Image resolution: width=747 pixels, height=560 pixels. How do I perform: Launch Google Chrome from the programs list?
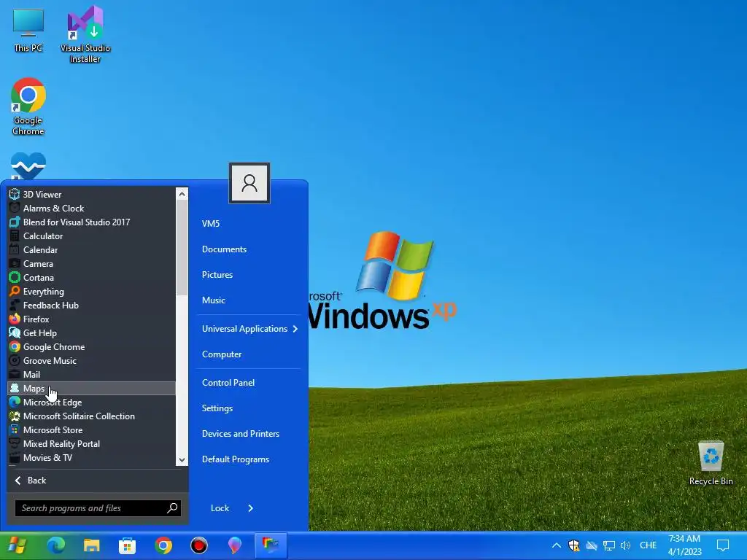[x=91, y=346]
